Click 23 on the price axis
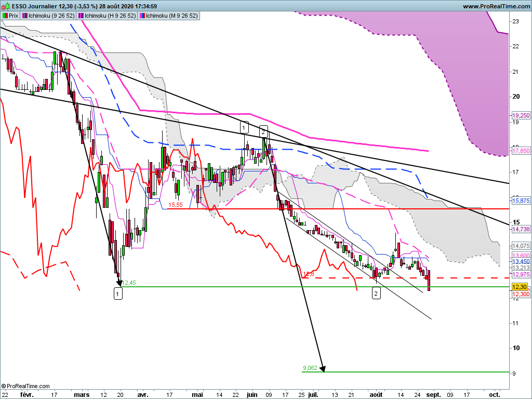The height and width of the screenshot is (399, 532). [516, 21]
